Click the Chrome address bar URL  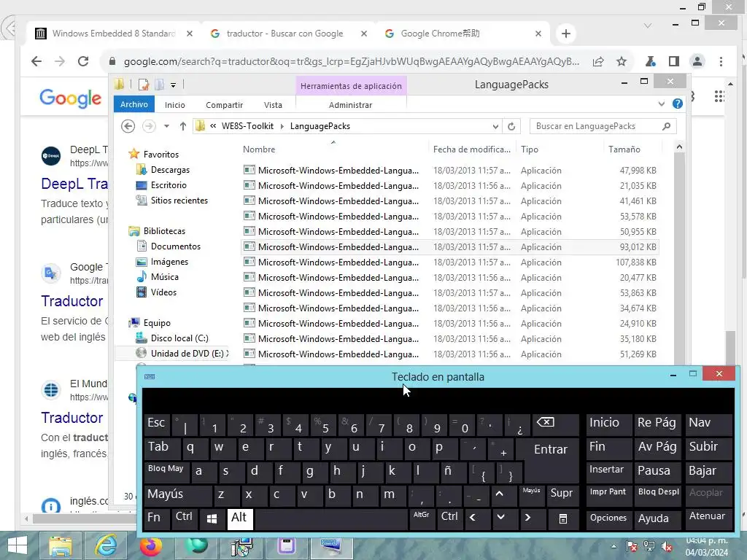point(352,61)
